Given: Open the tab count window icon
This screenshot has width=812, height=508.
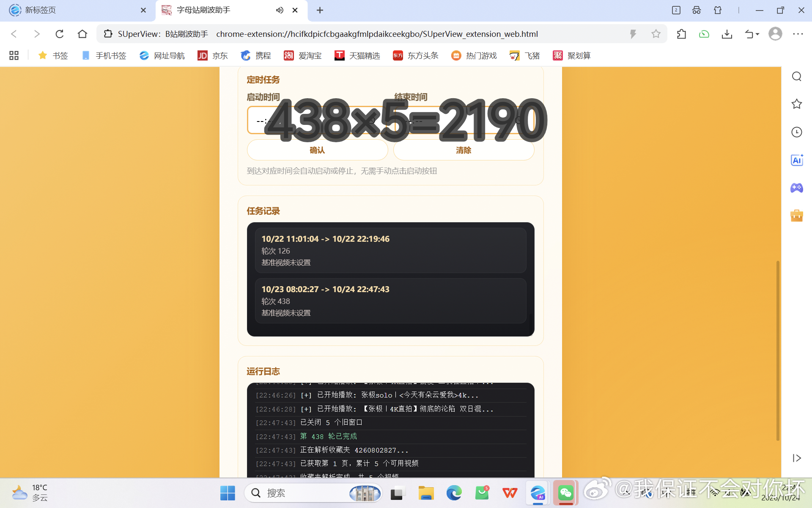Looking at the screenshot, I should 676,10.
